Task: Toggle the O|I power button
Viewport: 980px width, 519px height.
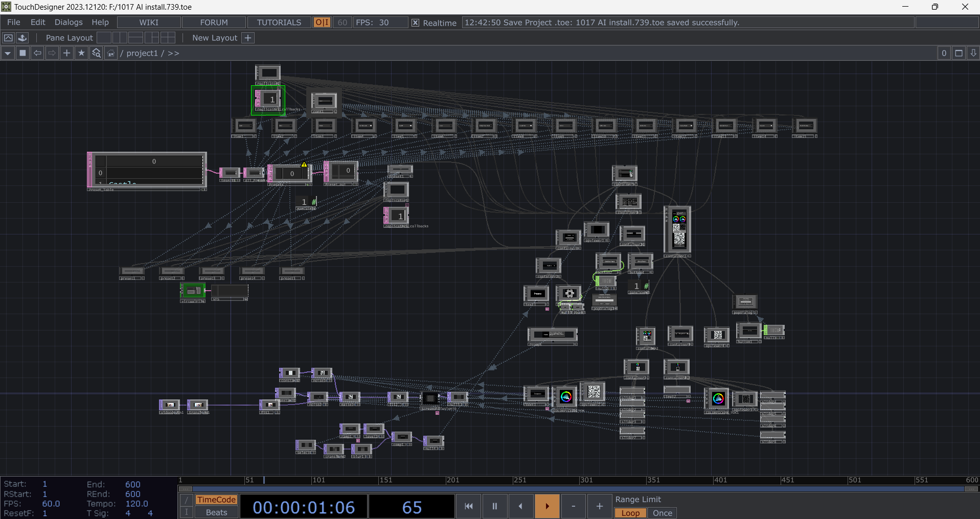Action: [322, 22]
